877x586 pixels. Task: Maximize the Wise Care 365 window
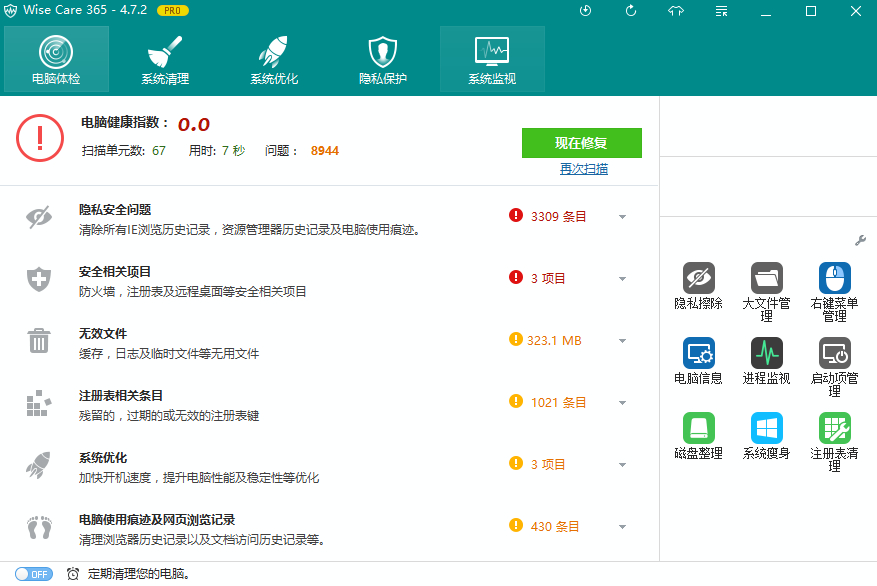[x=811, y=11]
